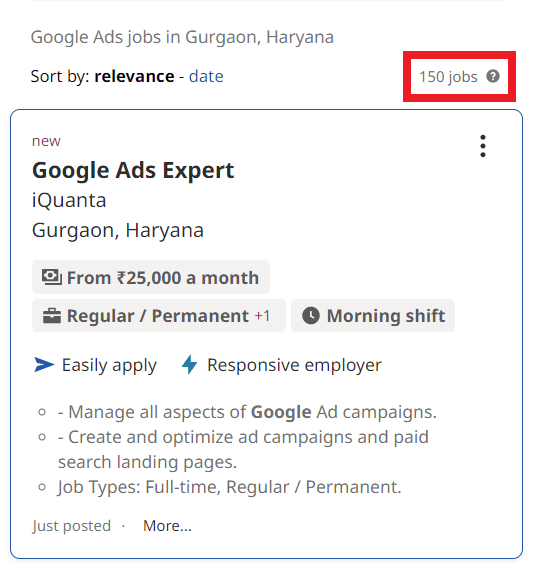Open the three-dot menu on job card
The height and width of the screenshot is (569, 534).
coord(482,146)
